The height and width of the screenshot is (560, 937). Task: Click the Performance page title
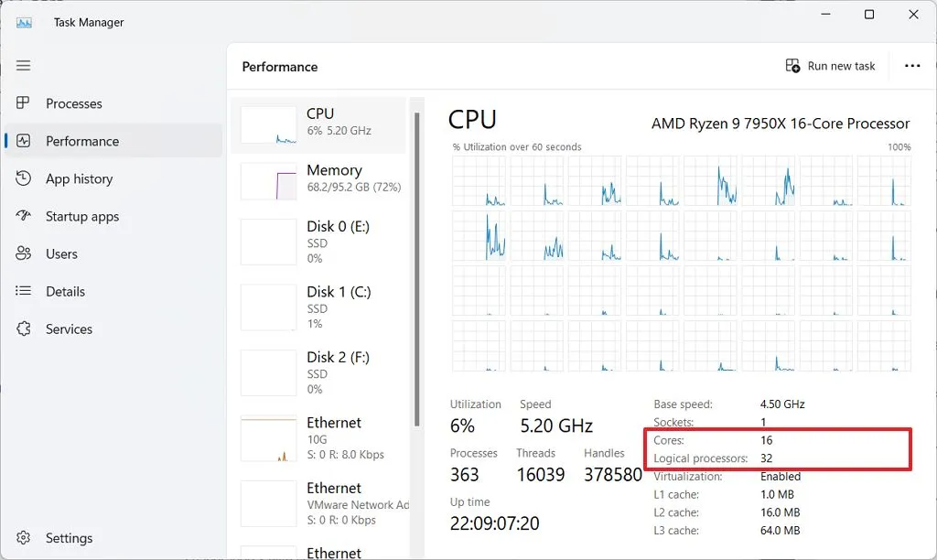(279, 67)
